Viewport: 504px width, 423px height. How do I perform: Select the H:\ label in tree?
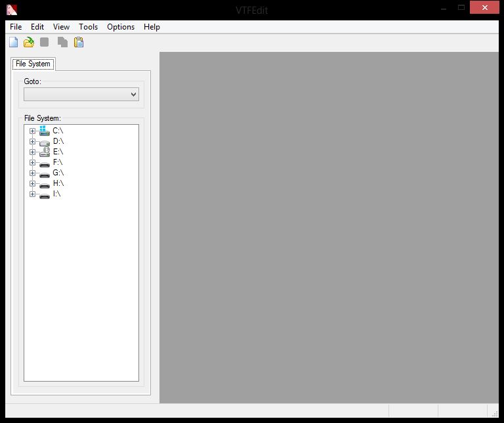[58, 183]
